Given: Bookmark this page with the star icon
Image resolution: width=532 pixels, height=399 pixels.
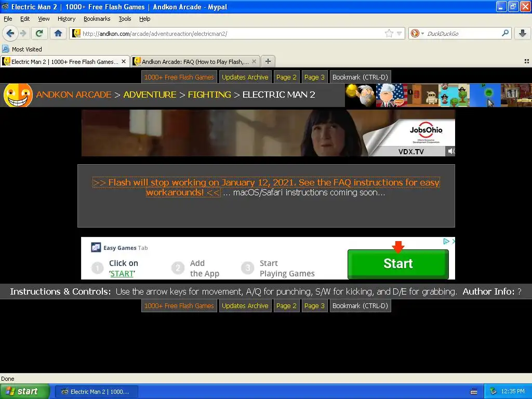Looking at the screenshot, I should click(x=389, y=33).
